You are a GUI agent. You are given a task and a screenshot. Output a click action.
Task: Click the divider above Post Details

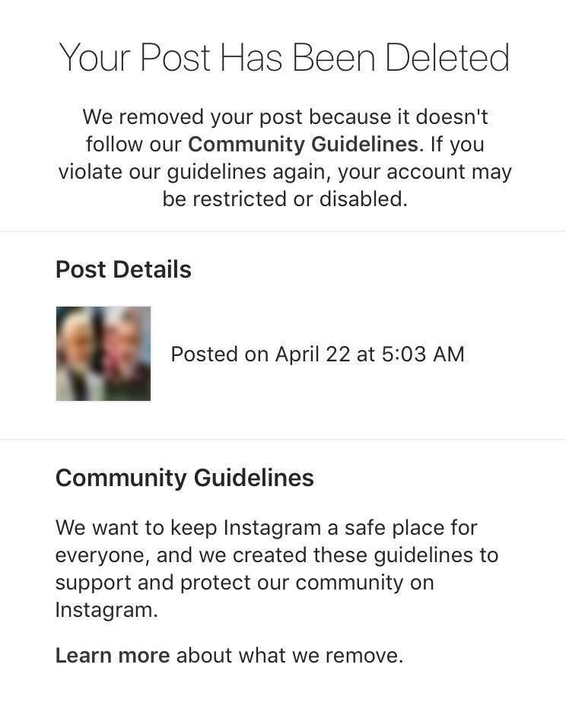(x=283, y=230)
